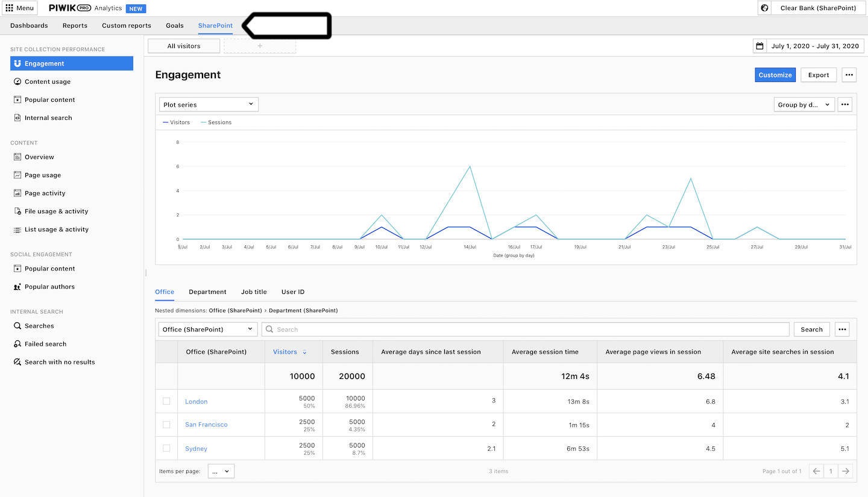
Task: Click Visitors column sort arrow
Action: click(x=304, y=352)
